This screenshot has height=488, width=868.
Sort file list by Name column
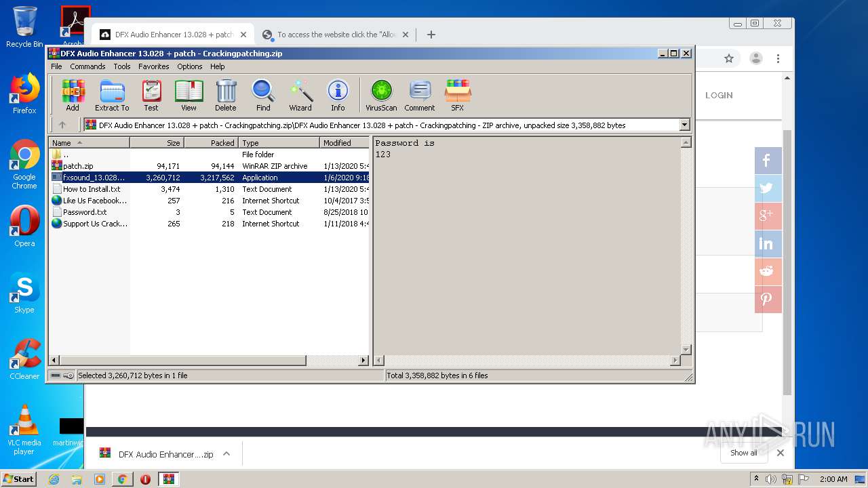(x=90, y=143)
